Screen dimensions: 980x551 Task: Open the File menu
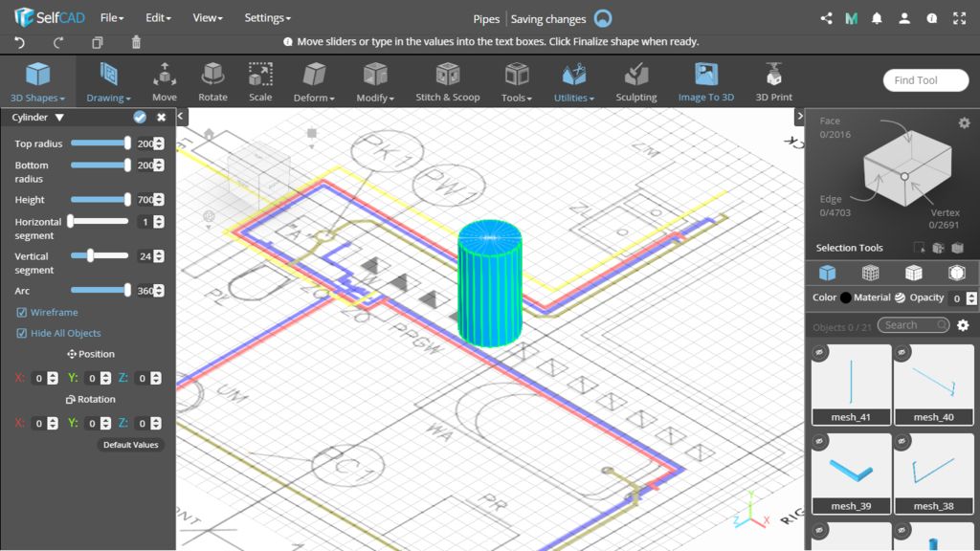[112, 18]
